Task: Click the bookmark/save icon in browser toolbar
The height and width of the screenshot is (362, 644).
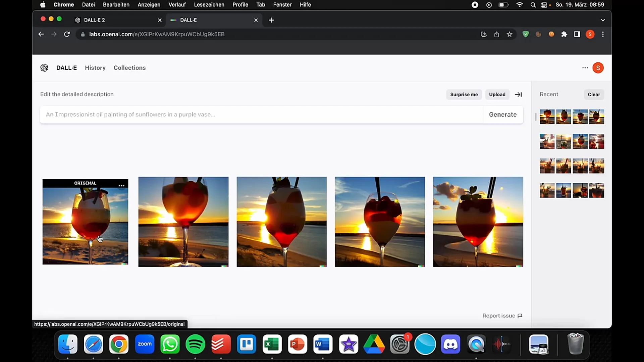Action: coord(509,34)
